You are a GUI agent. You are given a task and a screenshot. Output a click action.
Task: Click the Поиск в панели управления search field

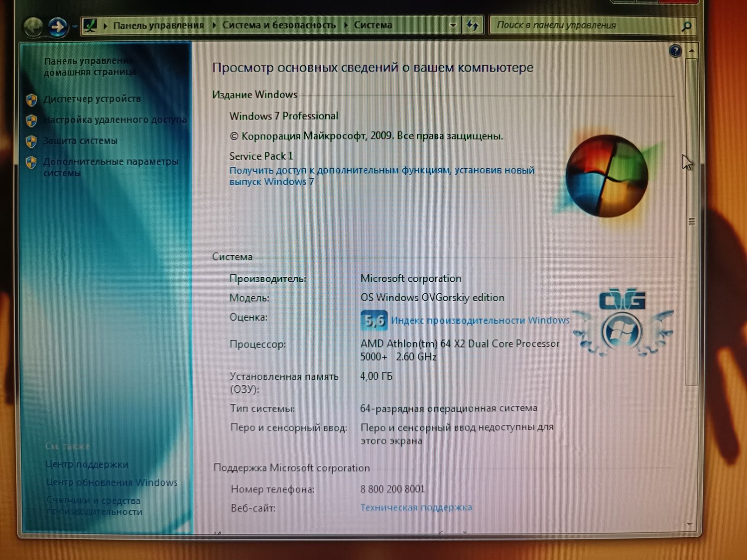click(x=585, y=25)
